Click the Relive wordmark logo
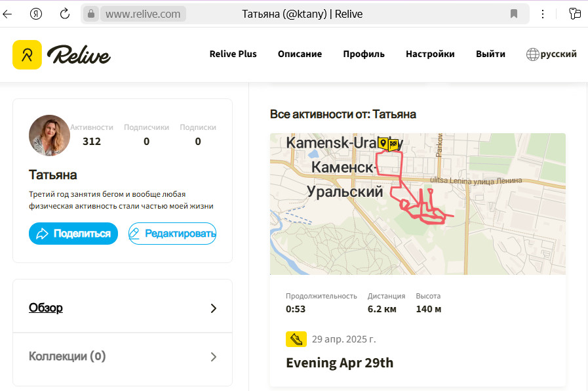 point(79,55)
